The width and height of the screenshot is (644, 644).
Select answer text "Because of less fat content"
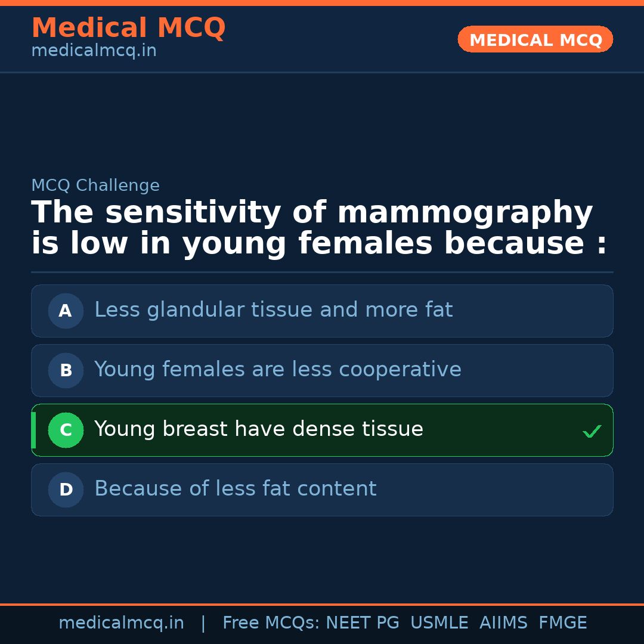coord(235,489)
